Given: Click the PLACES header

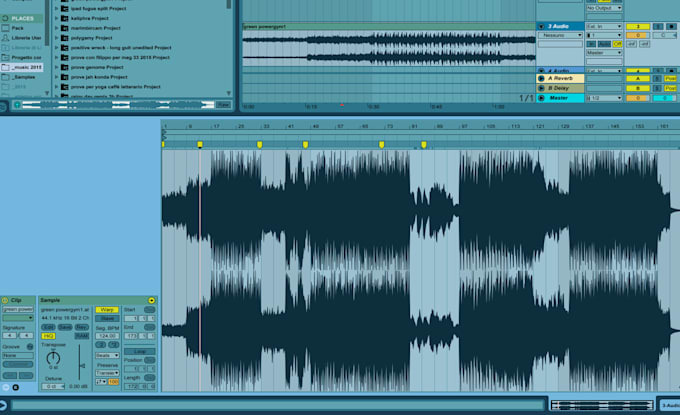Looking at the screenshot, I should pos(22,18).
